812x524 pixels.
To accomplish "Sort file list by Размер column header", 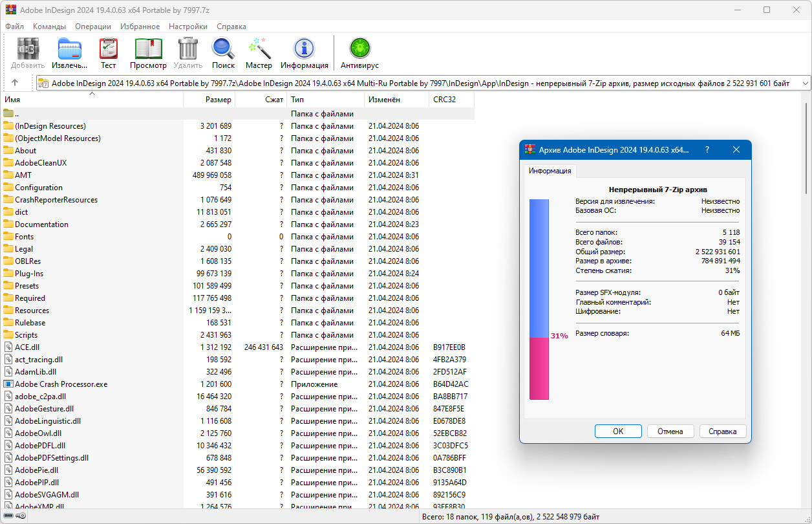I will point(218,100).
